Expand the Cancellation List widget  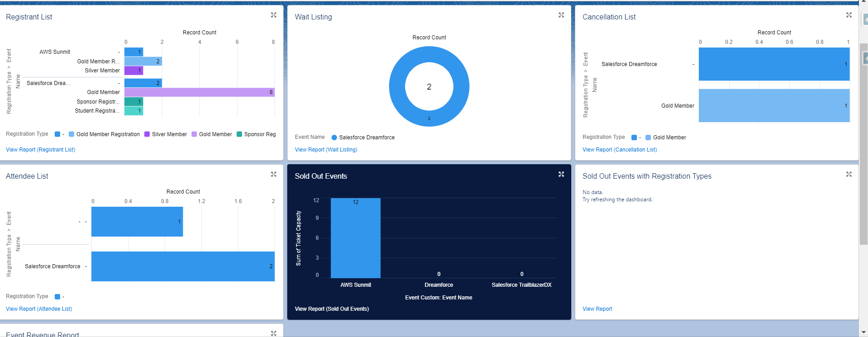click(849, 15)
